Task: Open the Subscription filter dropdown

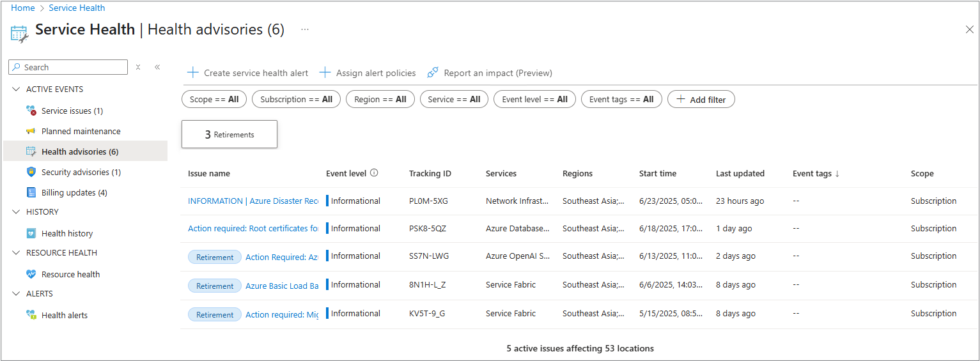Action: click(296, 100)
